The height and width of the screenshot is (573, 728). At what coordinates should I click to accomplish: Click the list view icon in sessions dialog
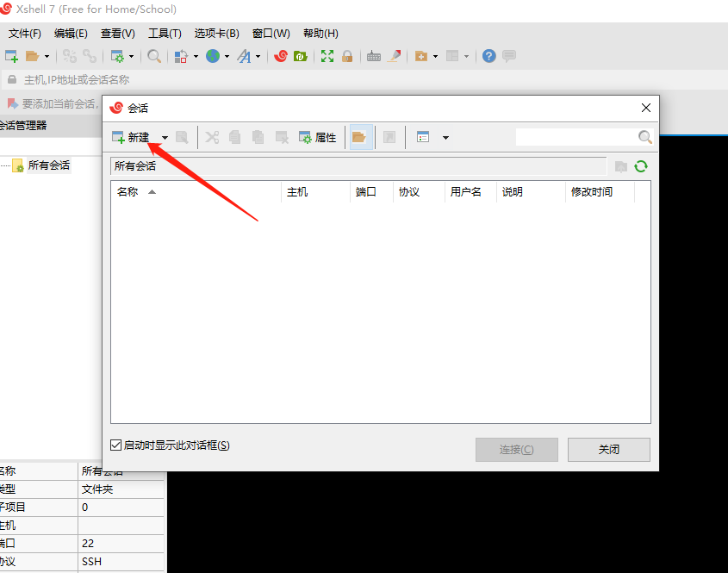click(x=423, y=138)
